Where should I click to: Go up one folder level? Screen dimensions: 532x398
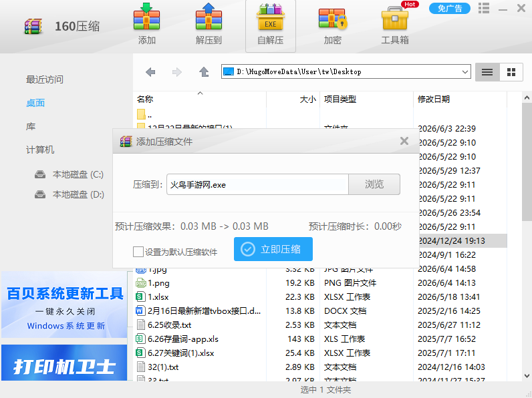tap(204, 72)
